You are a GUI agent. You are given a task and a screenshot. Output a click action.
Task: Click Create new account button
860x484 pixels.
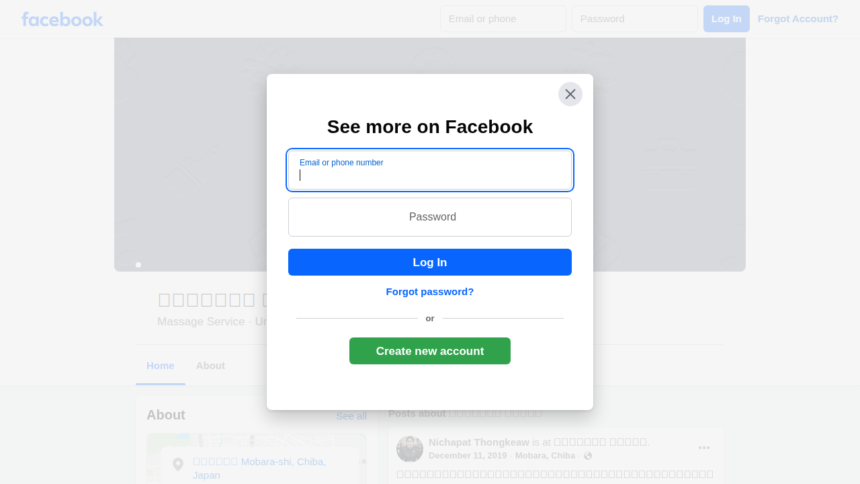click(429, 351)
